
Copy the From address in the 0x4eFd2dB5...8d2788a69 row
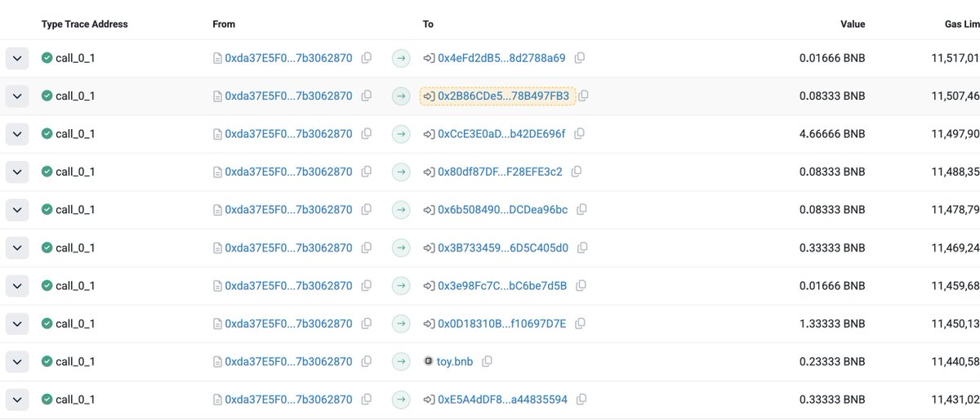367,58
